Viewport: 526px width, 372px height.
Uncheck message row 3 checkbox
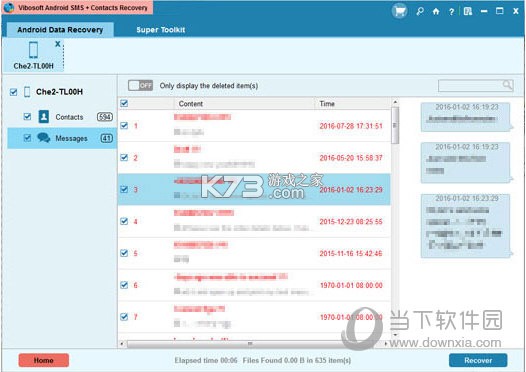click(124, 189)
